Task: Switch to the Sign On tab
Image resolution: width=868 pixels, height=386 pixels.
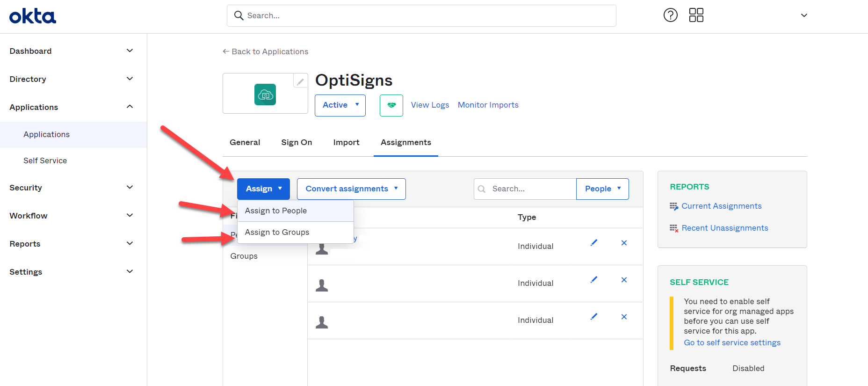Action: pyautogui.click(x=297, y=143)
